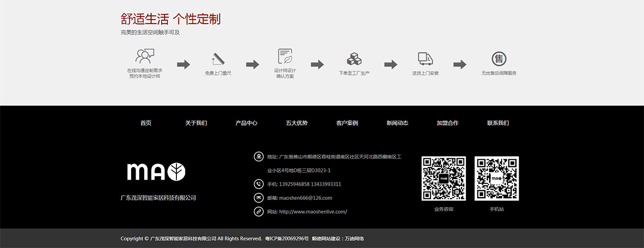644x248 pixels.
Task: Open 产品中心 from the footer menu
Action: (246, 123)
